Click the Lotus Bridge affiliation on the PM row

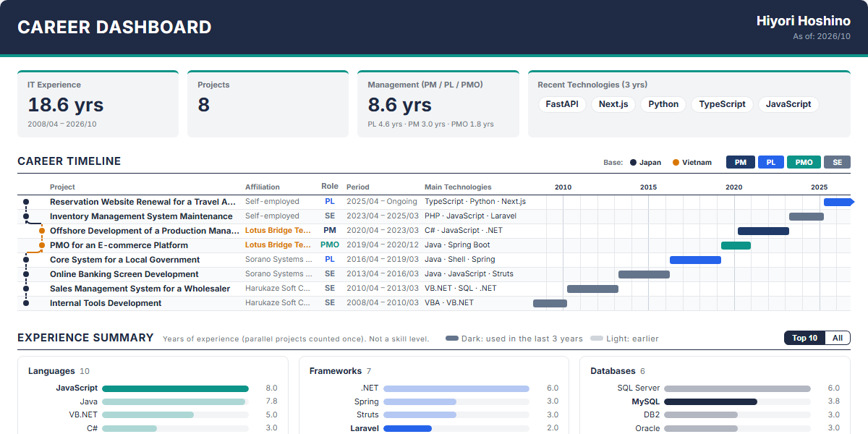[x=278, y=231]
